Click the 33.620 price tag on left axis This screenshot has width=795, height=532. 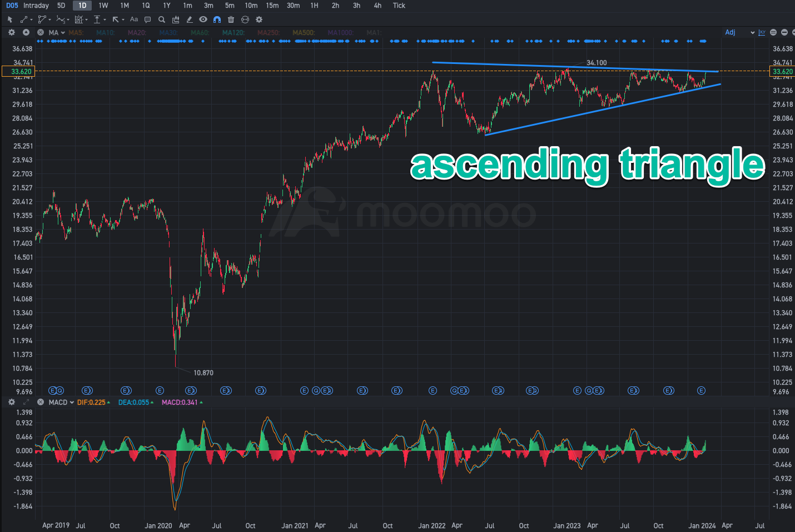coord(19,71)
